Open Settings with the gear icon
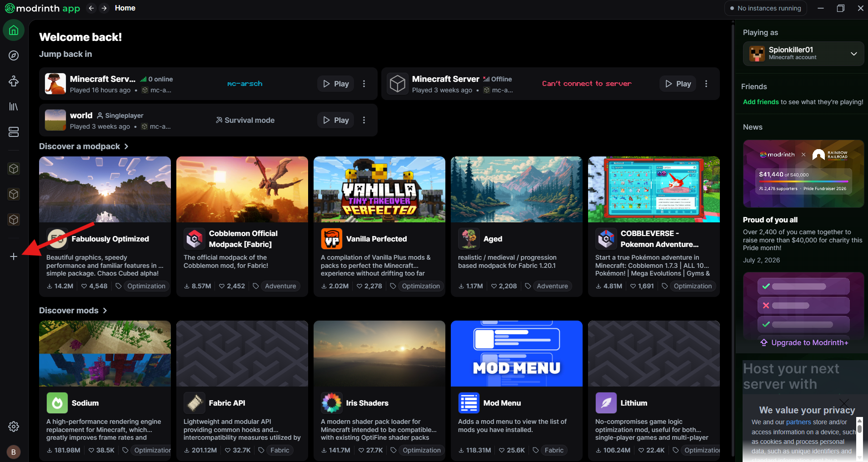Viewport: 868px width, 462px height. (x=14, y=427)
